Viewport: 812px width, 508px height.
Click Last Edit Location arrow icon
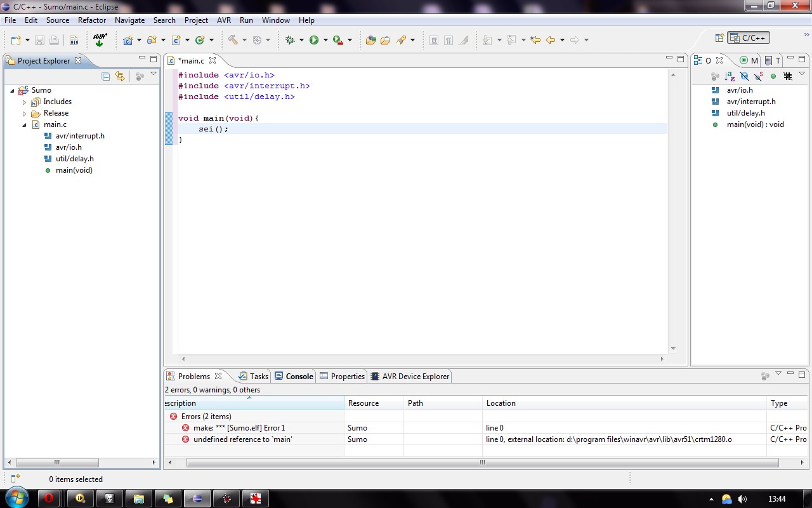pos(535,40)
